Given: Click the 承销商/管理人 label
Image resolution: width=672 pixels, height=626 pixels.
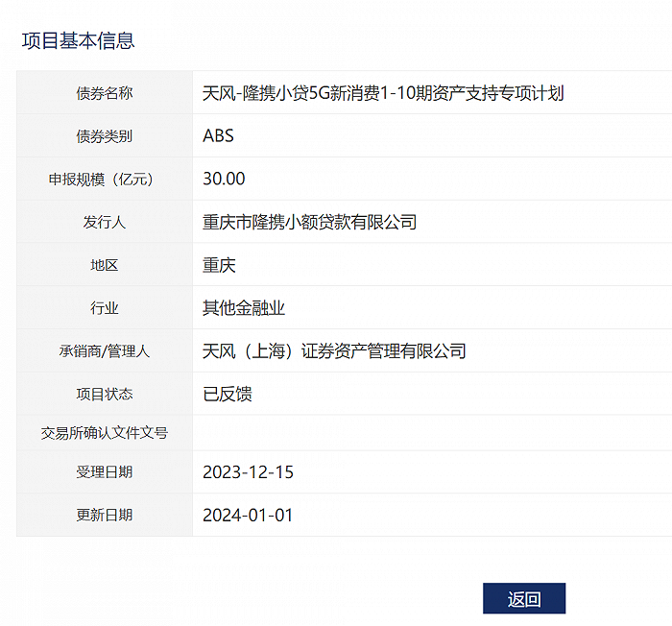Looking at the screenshot, I should point(105,350).
